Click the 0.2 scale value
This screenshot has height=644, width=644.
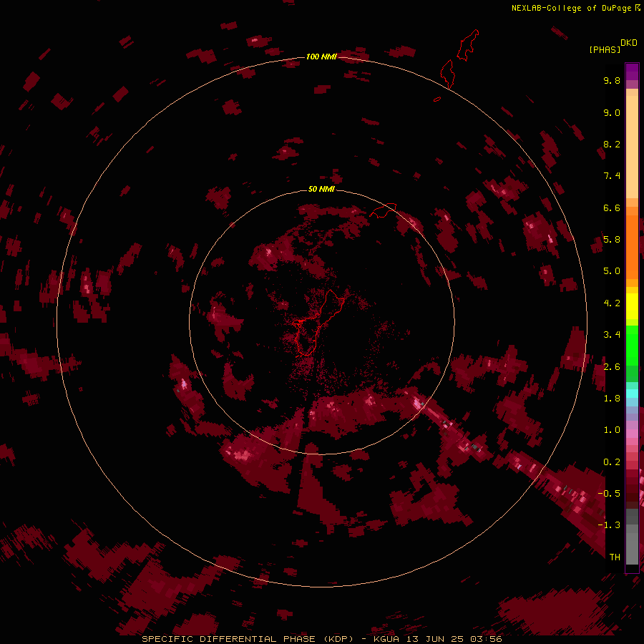point(612,462)
